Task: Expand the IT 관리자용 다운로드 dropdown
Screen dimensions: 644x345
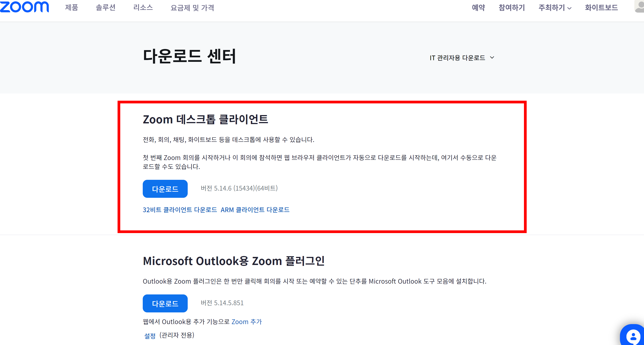Action: point(461,58)
